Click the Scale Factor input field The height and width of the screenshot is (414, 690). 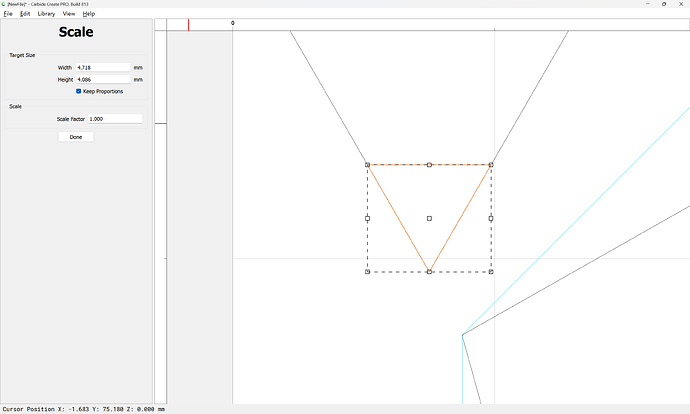click(x=115, y=119)
